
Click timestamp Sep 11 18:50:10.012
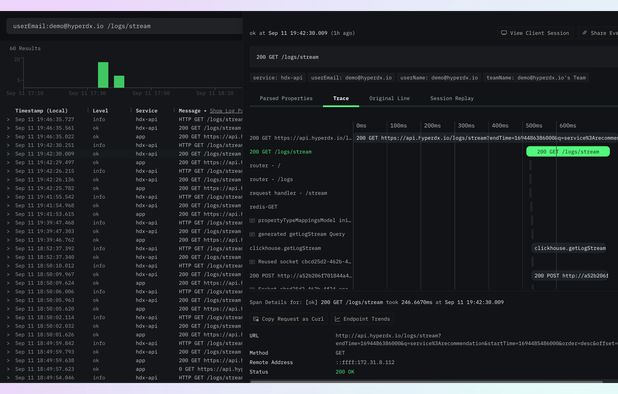tap(44, 266)
